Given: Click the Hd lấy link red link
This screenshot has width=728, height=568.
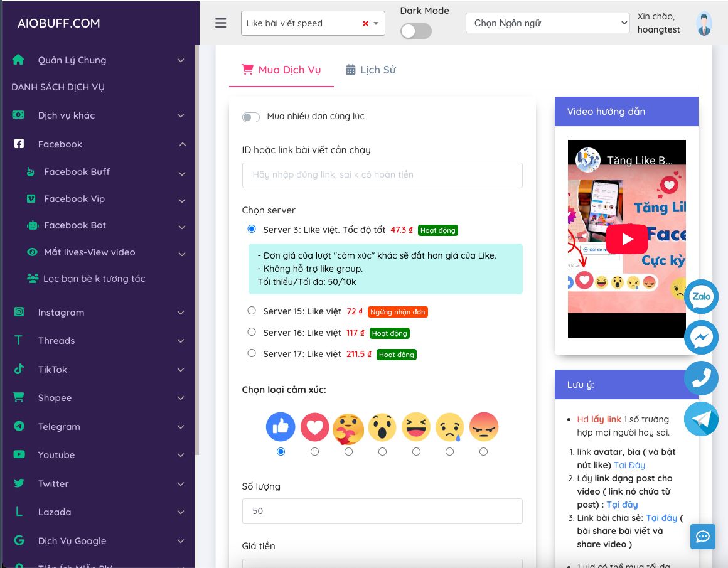Looking at the screenshot, I should pos(599,419).
